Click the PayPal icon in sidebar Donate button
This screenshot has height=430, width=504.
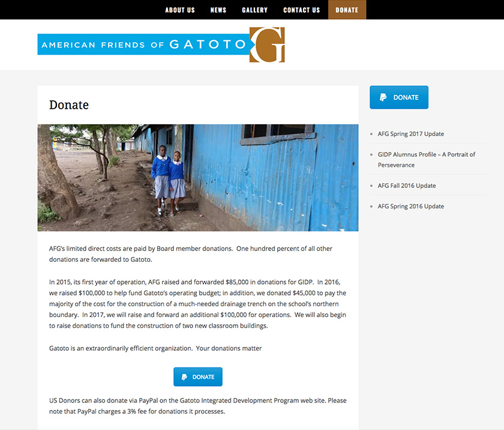(383, 97)
